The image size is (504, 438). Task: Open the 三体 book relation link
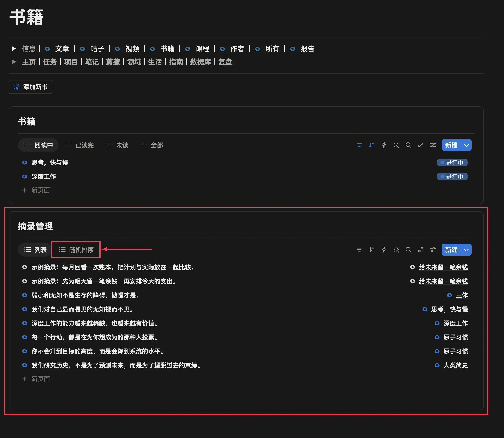[x=462, y=295]
